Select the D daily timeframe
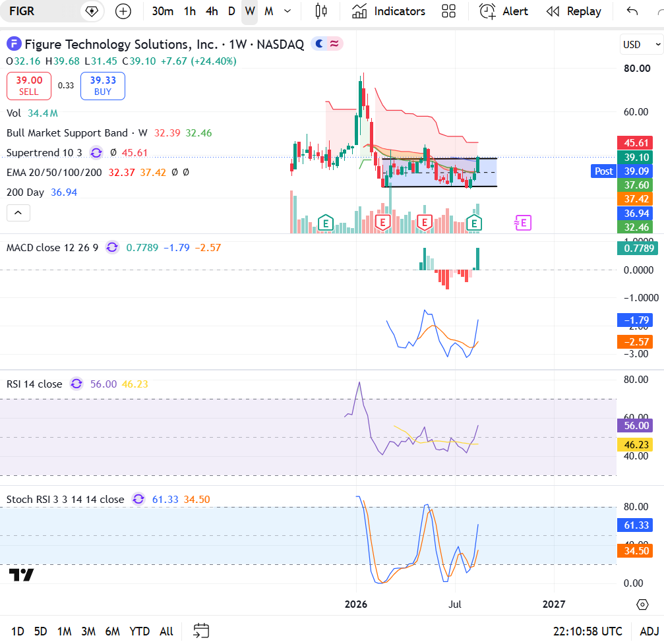 pyautogui.click(x=231, y=11)
